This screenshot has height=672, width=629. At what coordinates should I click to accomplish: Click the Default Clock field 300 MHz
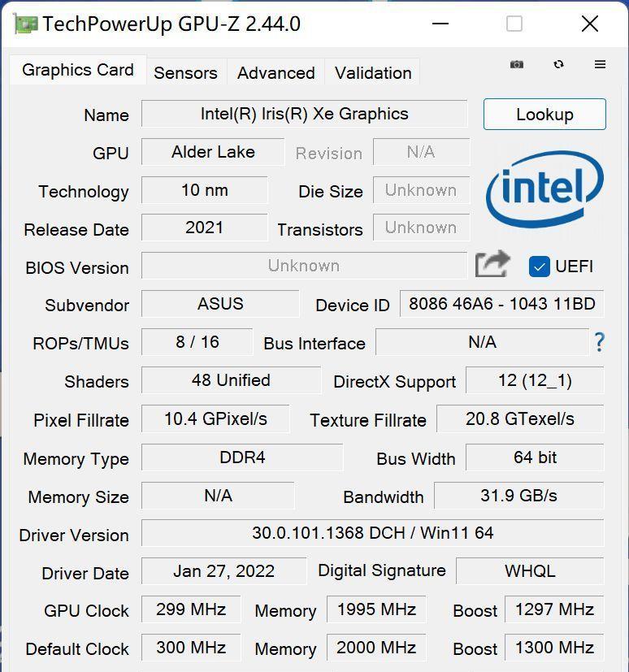[x=191, y=647]
